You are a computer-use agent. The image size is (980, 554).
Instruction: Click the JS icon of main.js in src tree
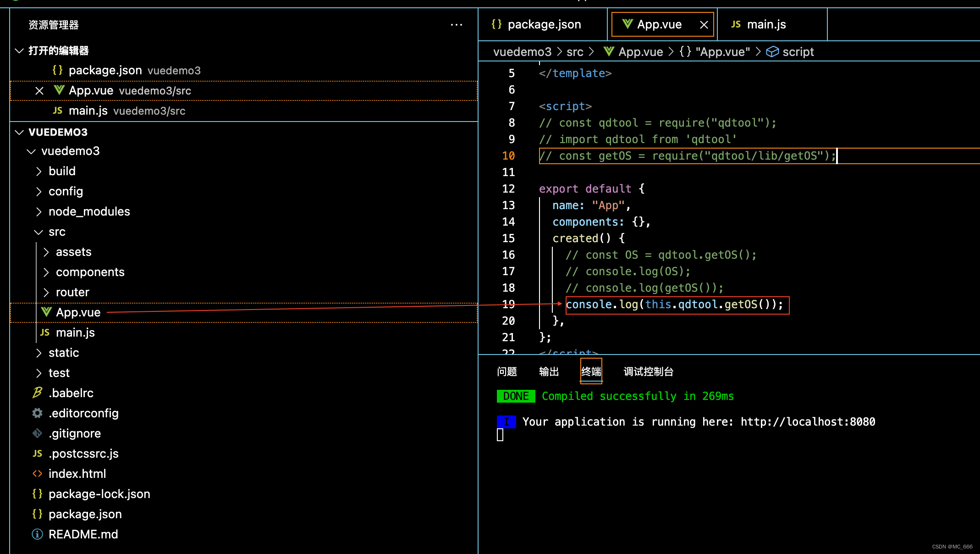(44, 332)
